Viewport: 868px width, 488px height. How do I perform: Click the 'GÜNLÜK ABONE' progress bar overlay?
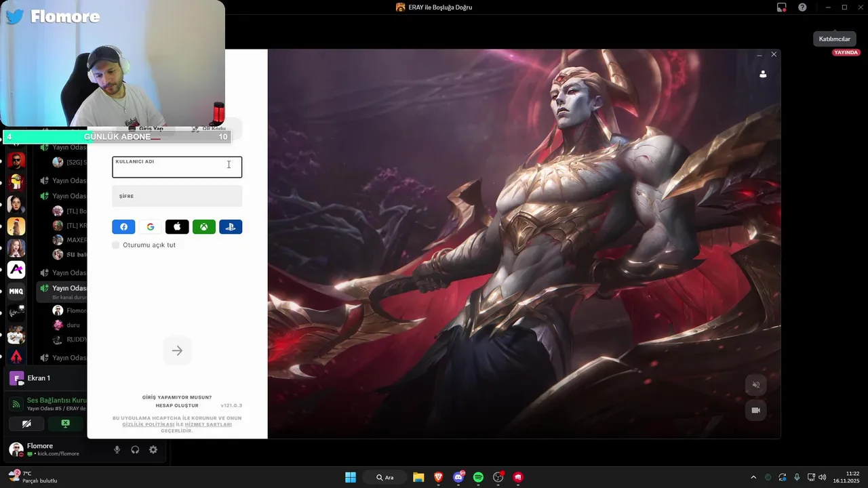coord(117,137)
